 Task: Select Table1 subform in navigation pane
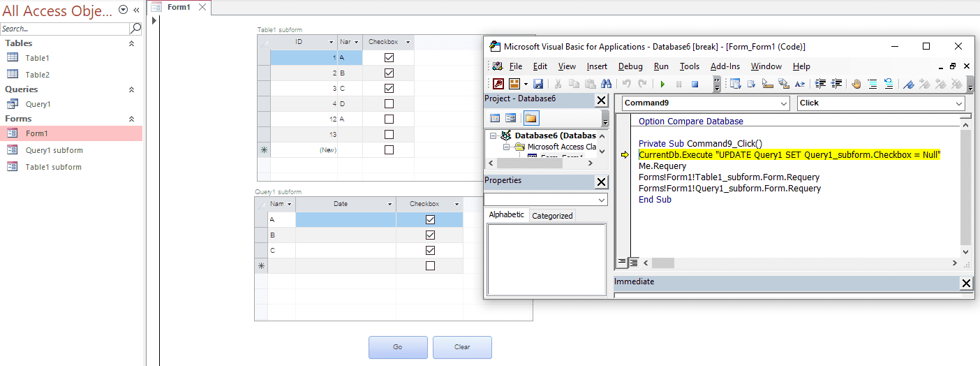tap(54, 167)
